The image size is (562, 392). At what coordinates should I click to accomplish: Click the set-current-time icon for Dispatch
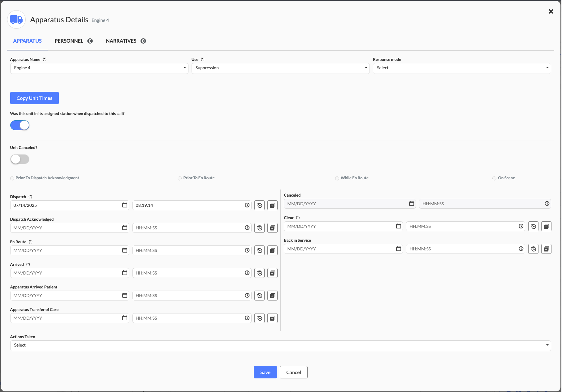(x=260, y=205)
